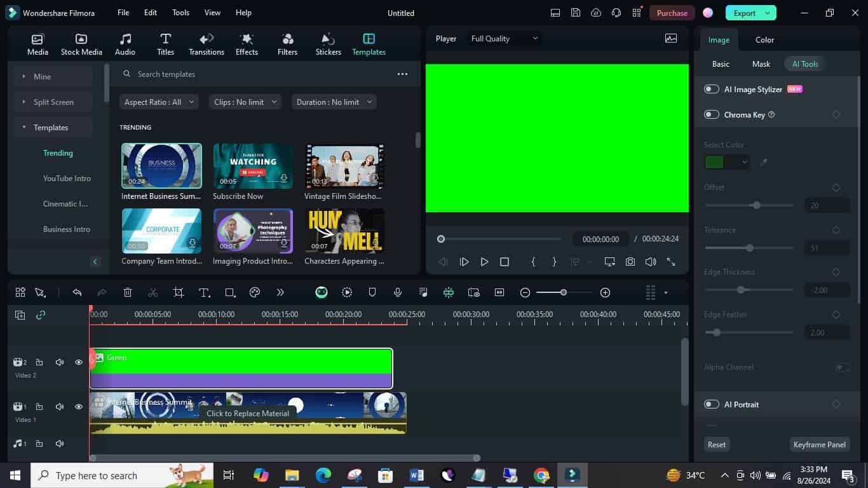The width and height of the screenshot is (868, 488).
Task: Enable the Chroma Key toggle
Action: [711, 114]
